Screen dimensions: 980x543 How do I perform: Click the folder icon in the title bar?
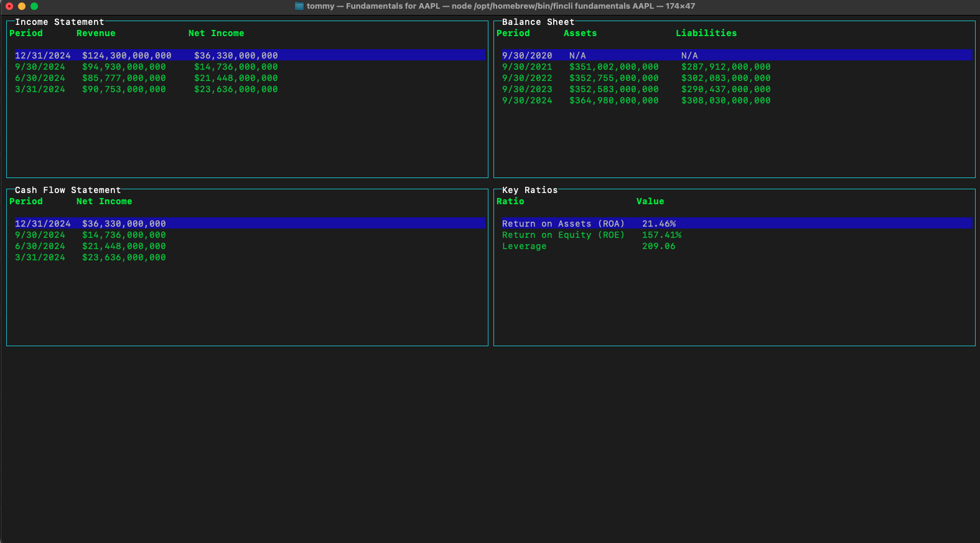click(299, 6)
